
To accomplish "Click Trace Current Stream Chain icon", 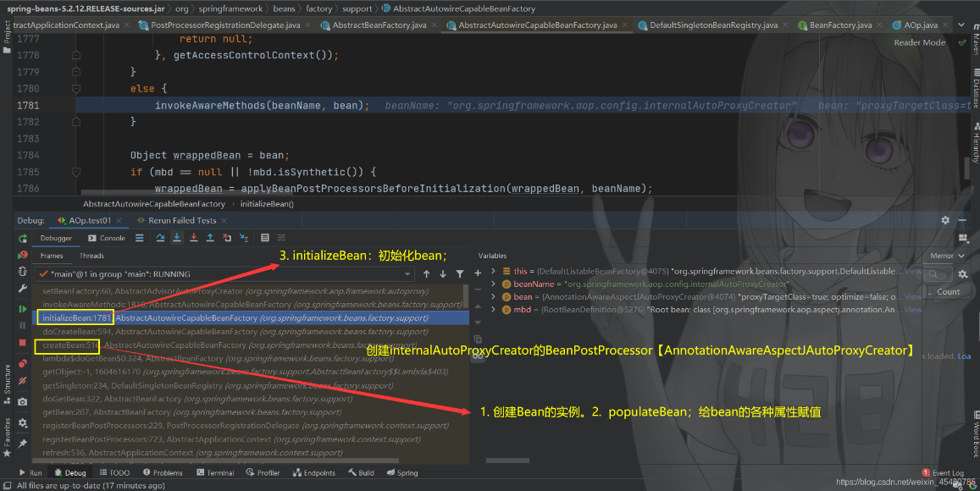I will (282, 238).
